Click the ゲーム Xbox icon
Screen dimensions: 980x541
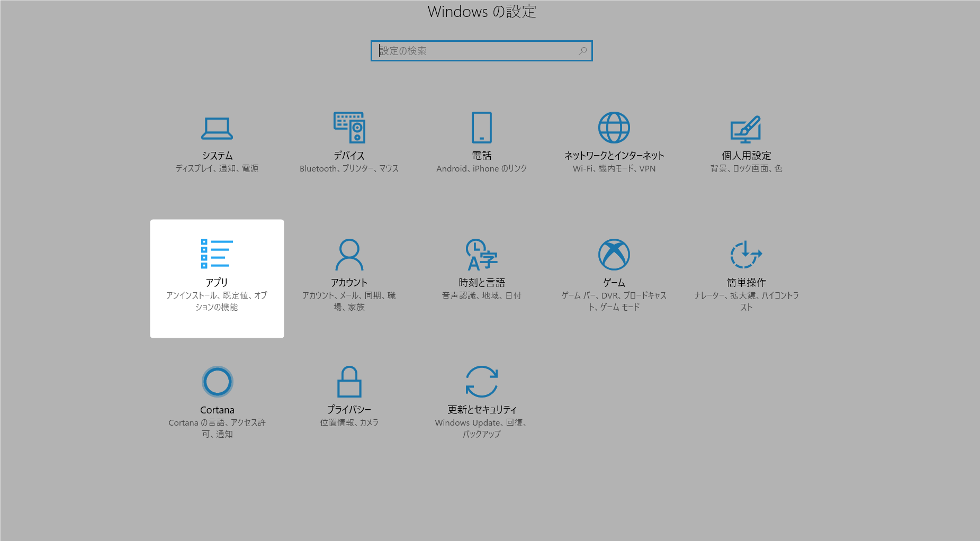coord(614,255)
